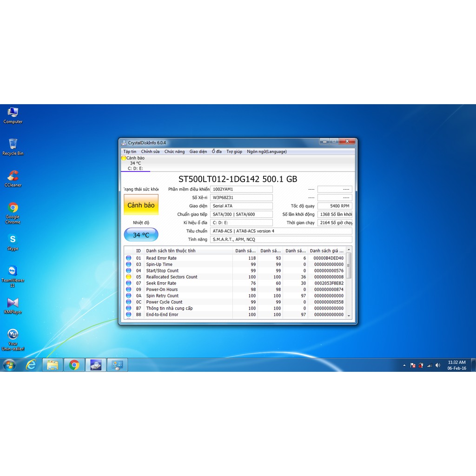Open the Tập tin menu
Screen dimensions: 476x476
130,152
